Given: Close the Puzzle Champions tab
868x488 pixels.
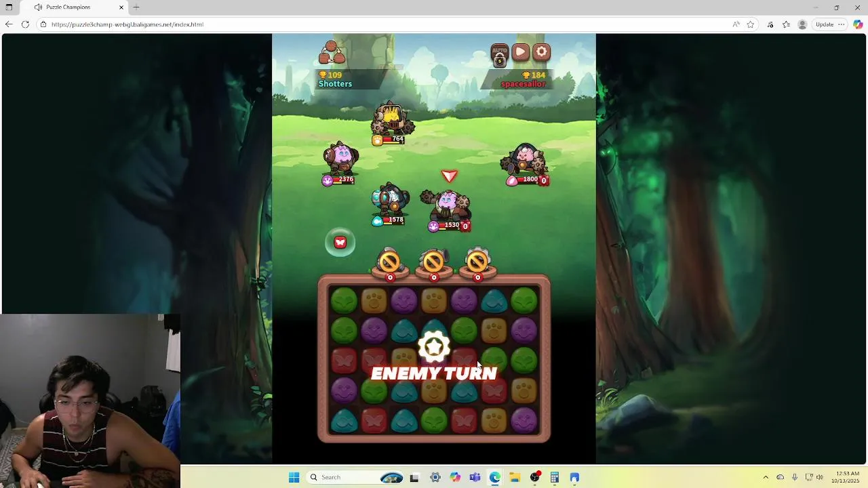Looking at the screenshot, I should [x=121, y=7].
